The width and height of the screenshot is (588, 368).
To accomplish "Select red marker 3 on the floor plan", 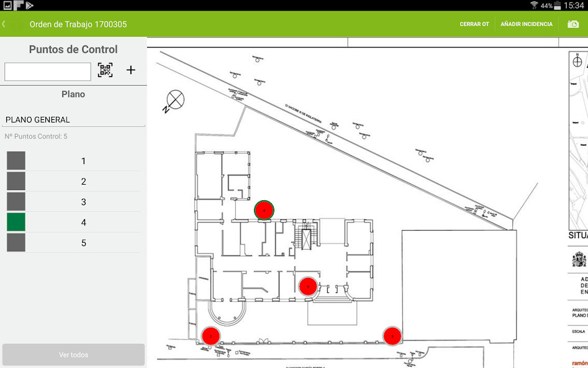I will click(392, 336).
